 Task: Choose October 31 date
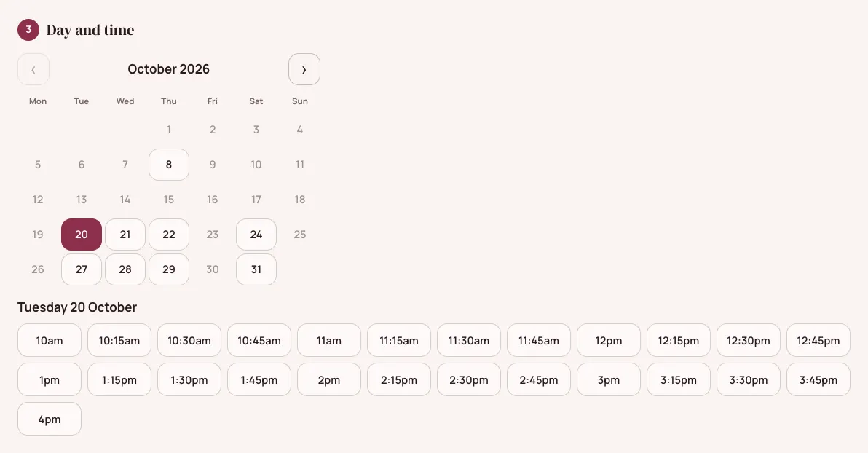256,269
